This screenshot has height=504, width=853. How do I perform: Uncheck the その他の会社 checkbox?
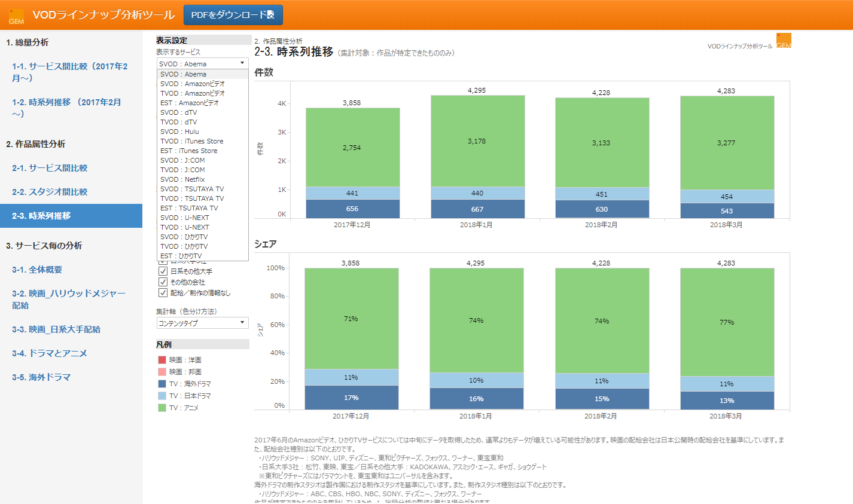163,282
